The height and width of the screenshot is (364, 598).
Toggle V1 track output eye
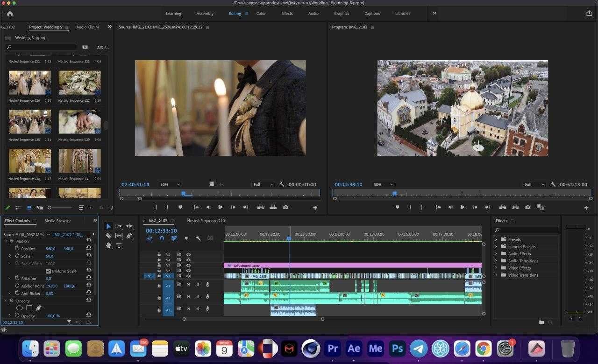(x=189, y=276)
